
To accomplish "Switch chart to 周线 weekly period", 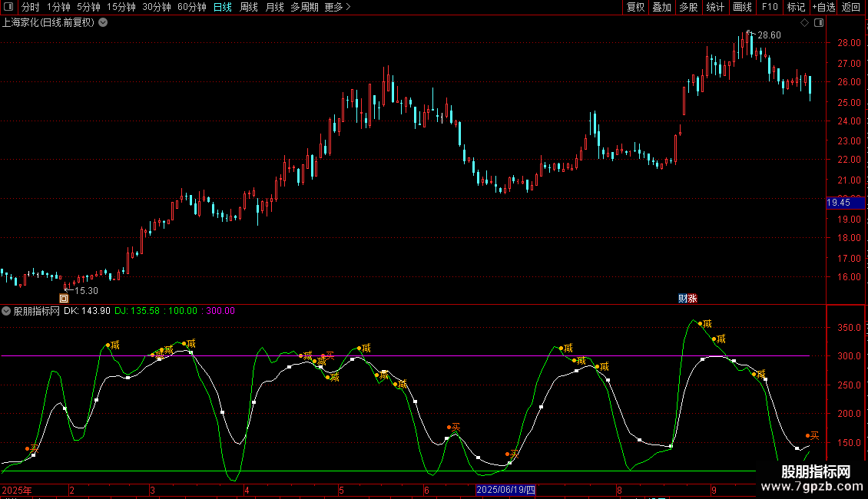I will [249, 7].
